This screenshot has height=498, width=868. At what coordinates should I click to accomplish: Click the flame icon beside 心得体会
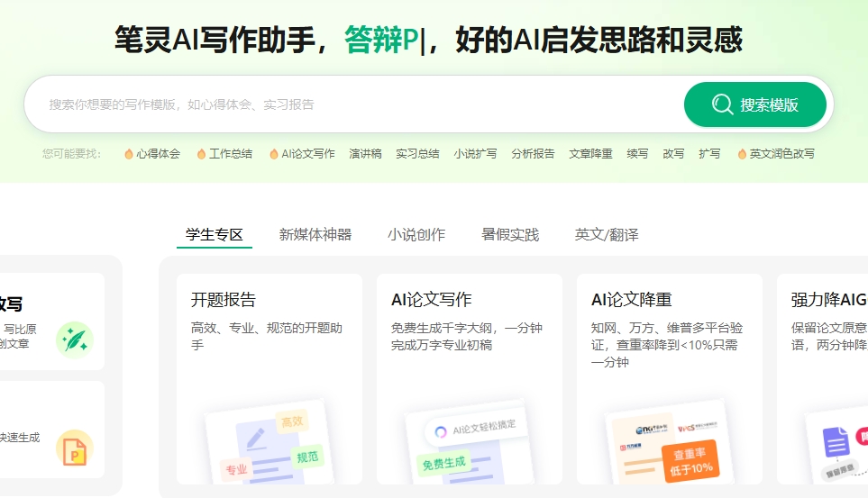[x=129, y=154]
